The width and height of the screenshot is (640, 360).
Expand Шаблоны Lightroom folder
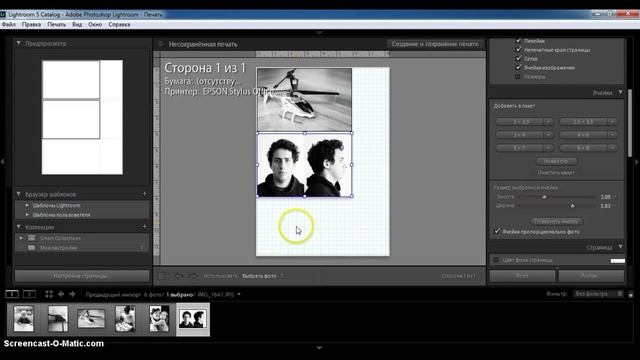click(27, 205)
